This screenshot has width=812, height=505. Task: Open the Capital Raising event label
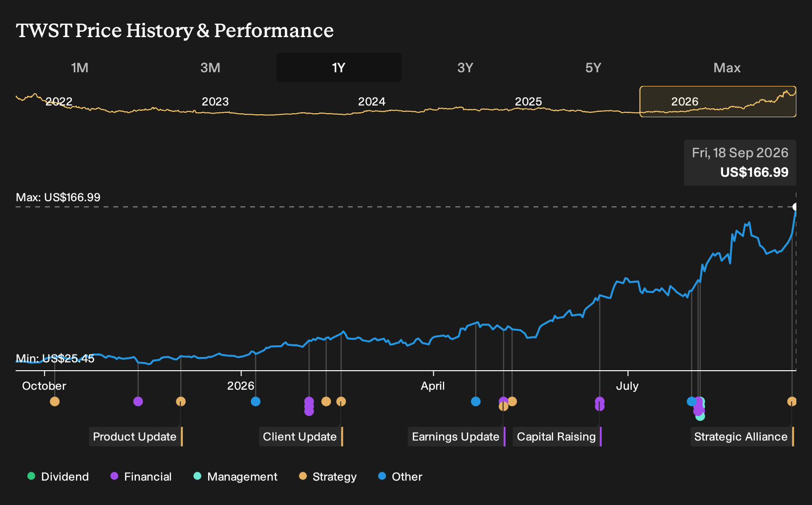[x=557, y=437]
